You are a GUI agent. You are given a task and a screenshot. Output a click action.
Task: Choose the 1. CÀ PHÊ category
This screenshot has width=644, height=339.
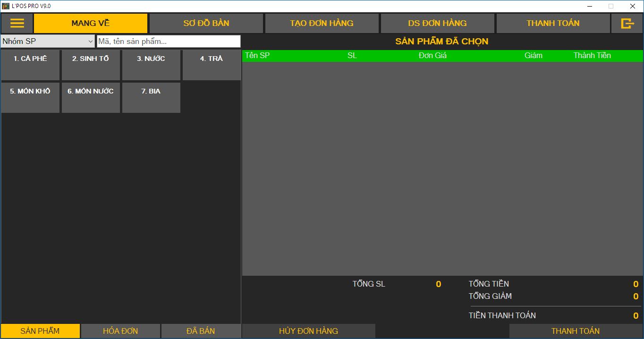[30, 65]
